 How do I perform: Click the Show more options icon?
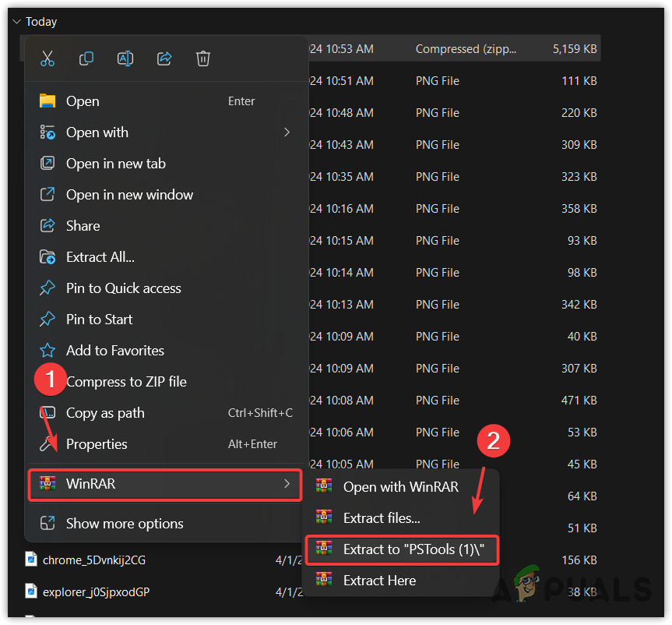pos(47,524)
